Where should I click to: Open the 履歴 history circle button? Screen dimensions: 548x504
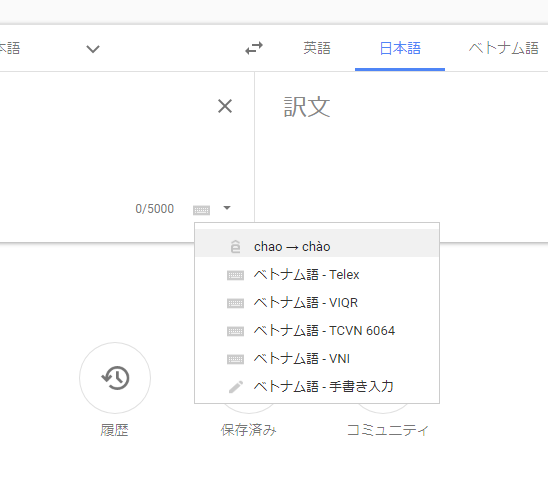click(115, 378)
